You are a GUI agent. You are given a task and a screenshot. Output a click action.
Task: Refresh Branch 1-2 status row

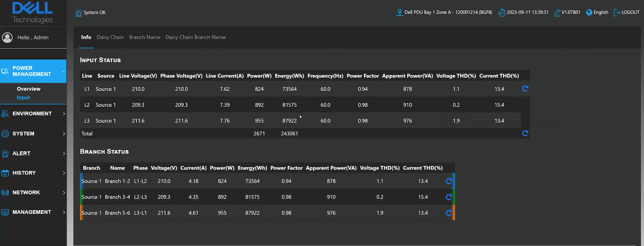(449, 181)
